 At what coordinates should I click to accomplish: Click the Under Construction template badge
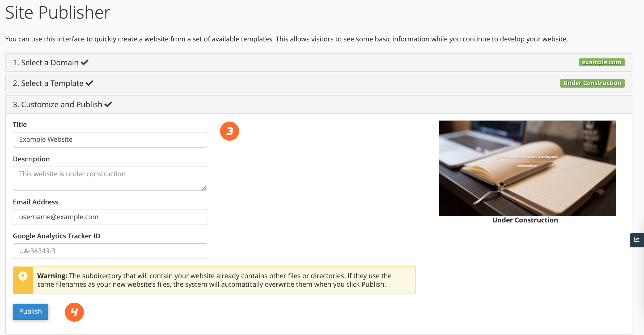(592, 83)
